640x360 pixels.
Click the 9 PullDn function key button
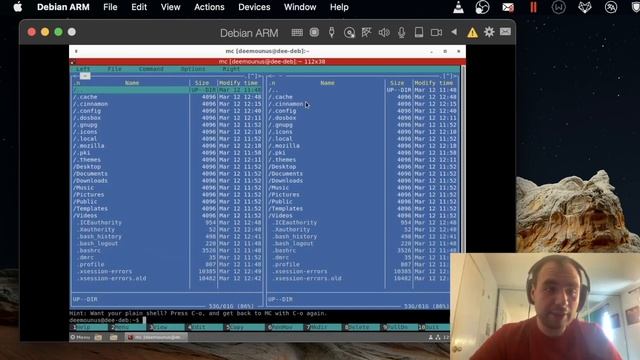[x=400, y=327]
